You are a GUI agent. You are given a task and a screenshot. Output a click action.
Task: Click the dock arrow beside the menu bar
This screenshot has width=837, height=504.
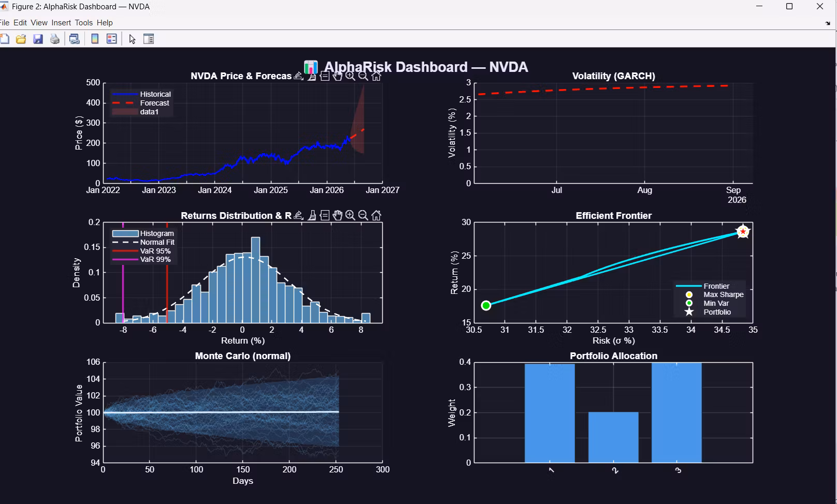pos(828,23)
